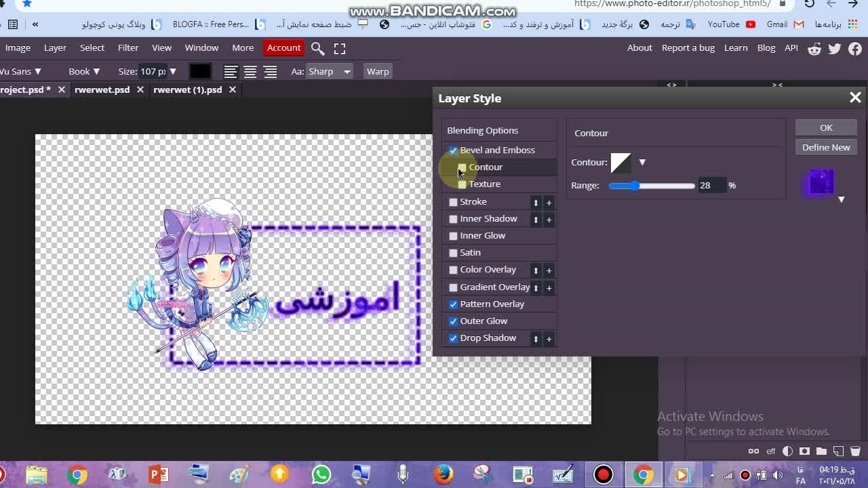Screen dimensions: 868x488
Task: Align text right icon
Action: point(270,72)
